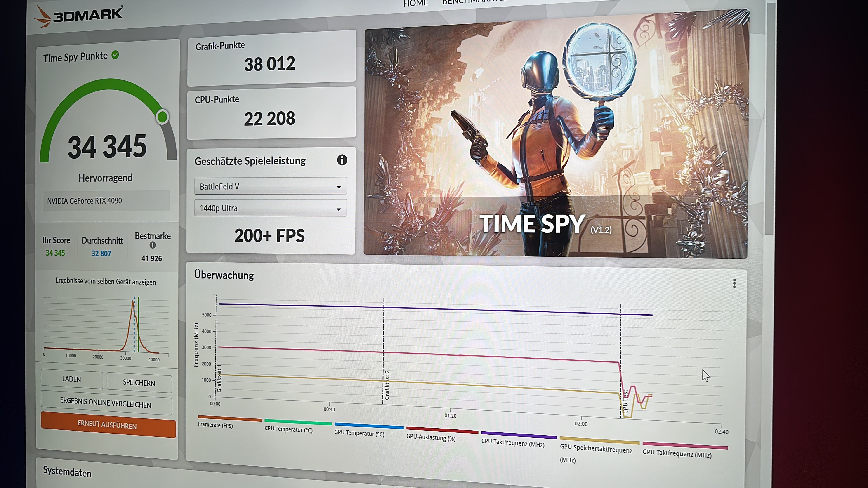Click the CPU Test timeline marker
This screenshot has height=488, width=868.
(625, 401)
